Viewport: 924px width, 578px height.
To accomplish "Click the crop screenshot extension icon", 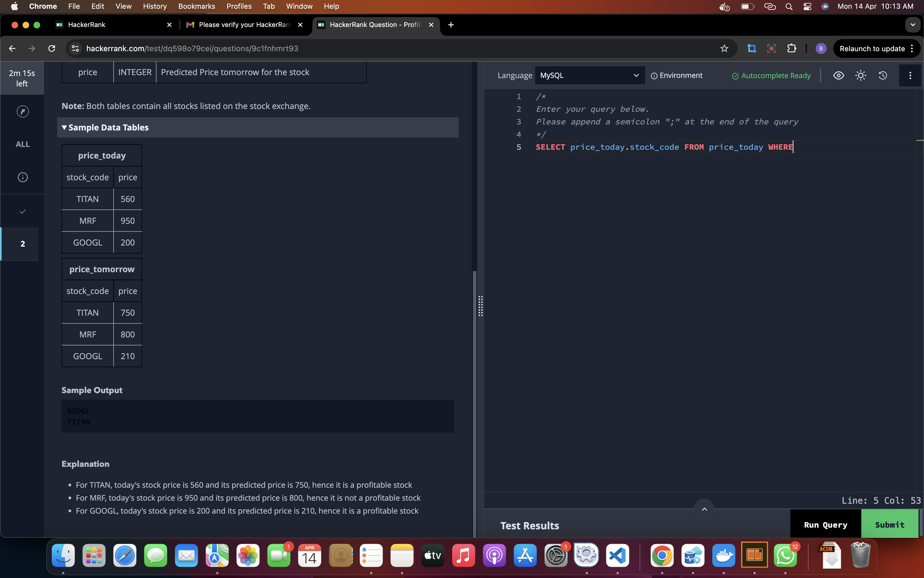I will pyautogui.click(x=751, y=48).
